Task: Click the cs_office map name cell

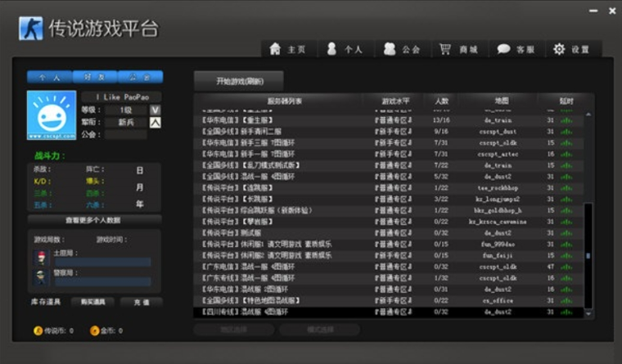Action: (498, 301)
